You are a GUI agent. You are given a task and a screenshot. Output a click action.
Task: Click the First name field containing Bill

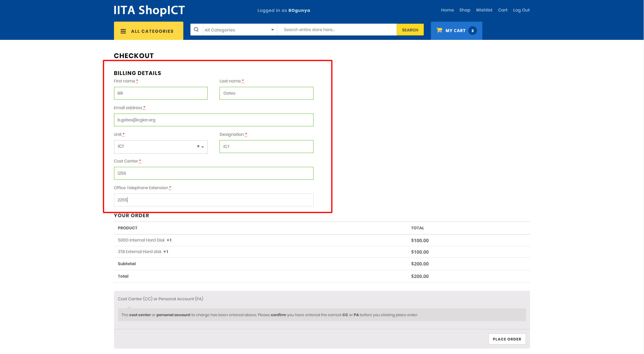pos(161,93)
